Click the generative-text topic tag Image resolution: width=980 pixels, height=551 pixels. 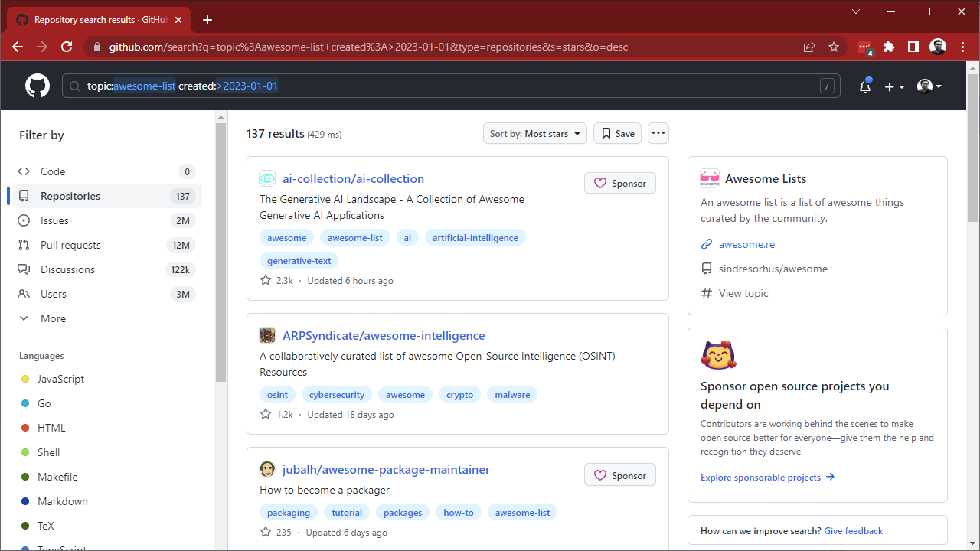point(299,261)
